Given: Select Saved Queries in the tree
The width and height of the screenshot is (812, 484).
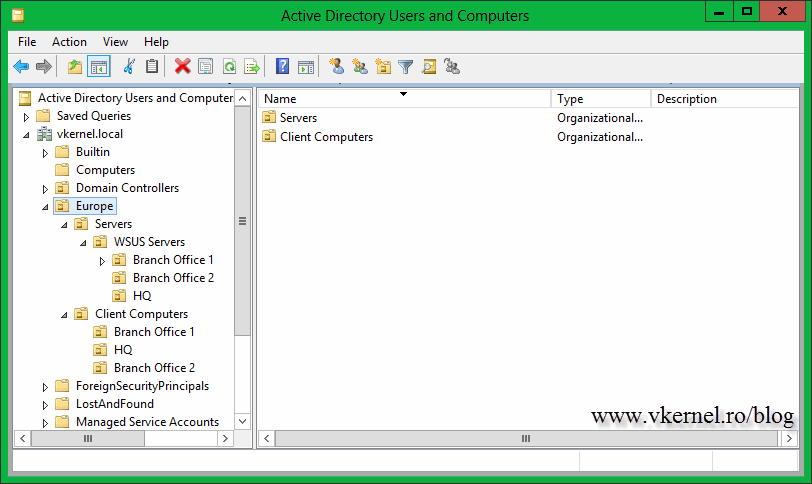Looking at the screenshot, I should pos(93,116).
